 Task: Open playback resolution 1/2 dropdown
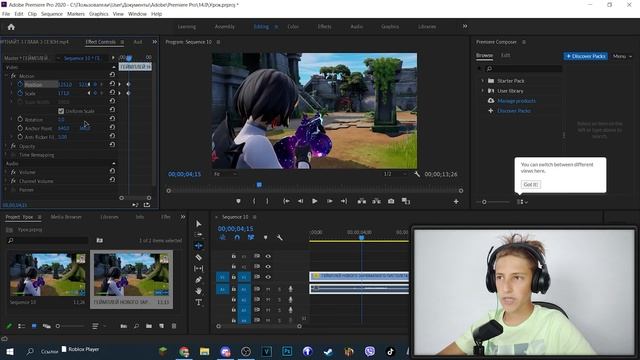point(395,174)
